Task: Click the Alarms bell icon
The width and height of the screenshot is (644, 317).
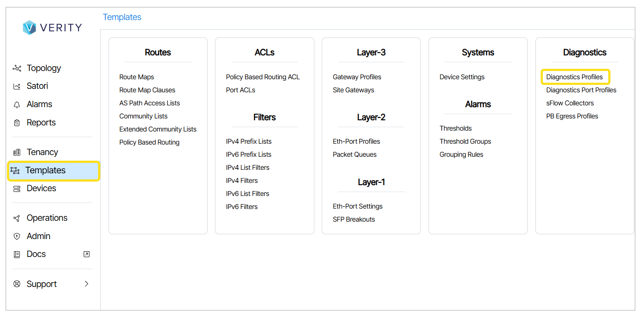Action: pos(17,105)
